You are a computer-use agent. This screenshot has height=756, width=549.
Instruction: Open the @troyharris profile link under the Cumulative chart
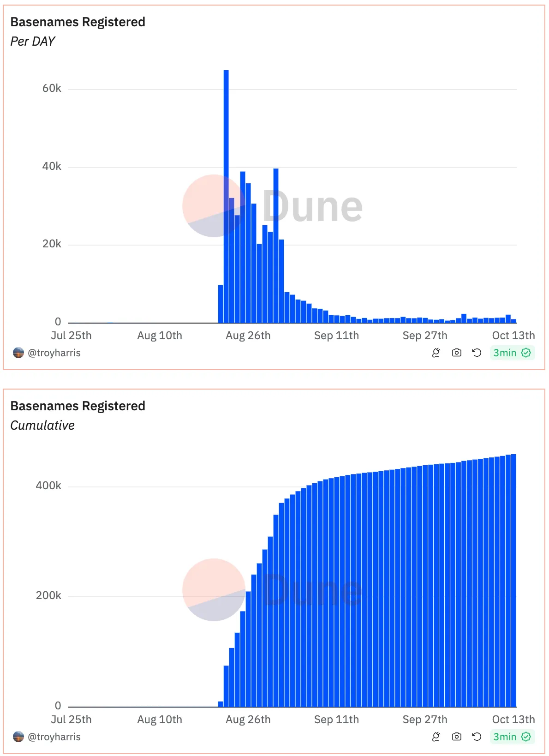click(54, 737)
